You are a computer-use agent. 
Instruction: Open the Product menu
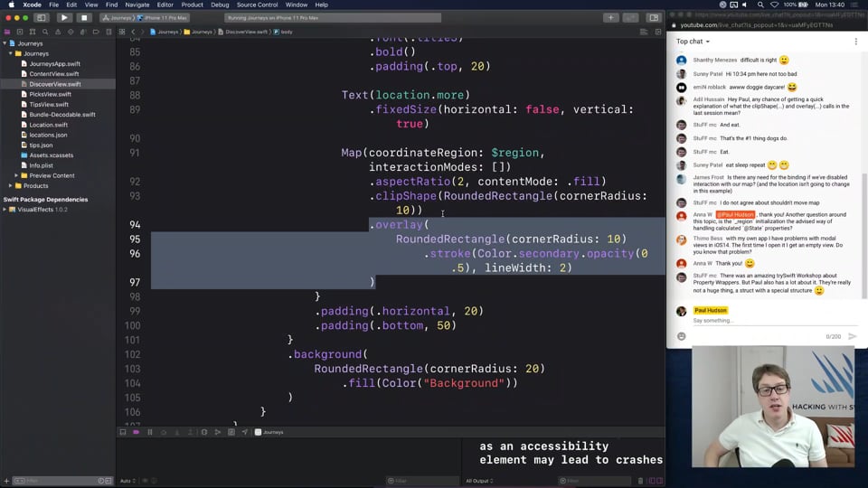[192, 5]
